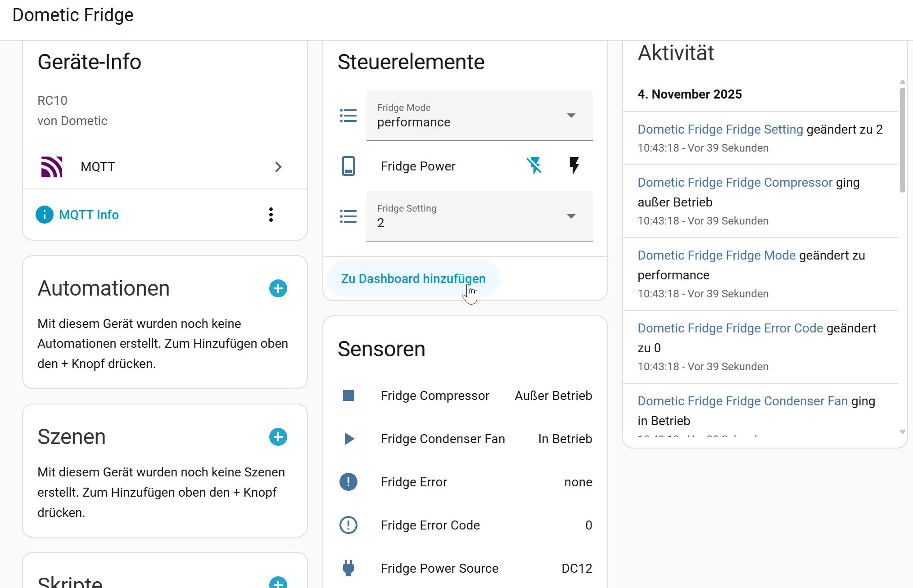
Task: Click the MQTT integration logo icon
Action: [x=52, y=167]
